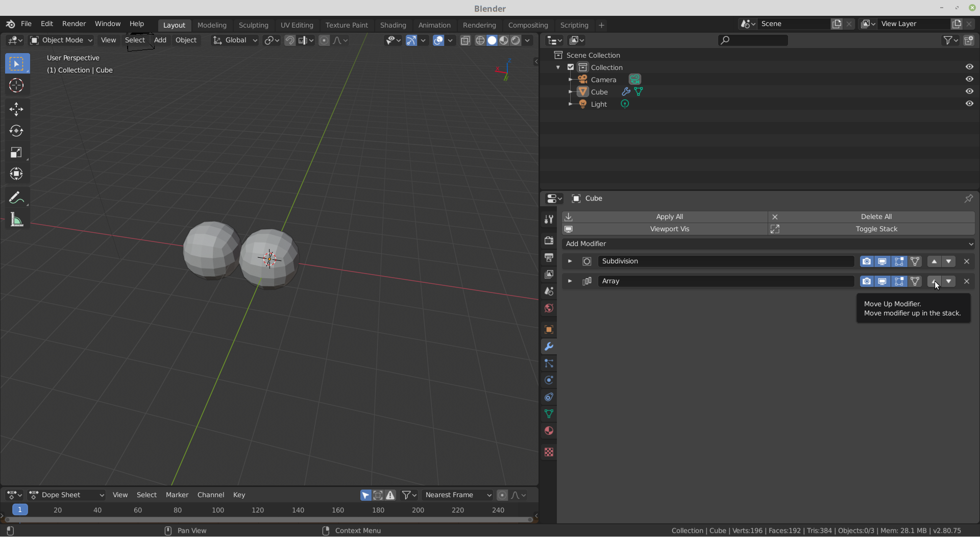The width and height of the screenshot is (980, 537).
Task: Click the Apply All button
Action: 669,216
